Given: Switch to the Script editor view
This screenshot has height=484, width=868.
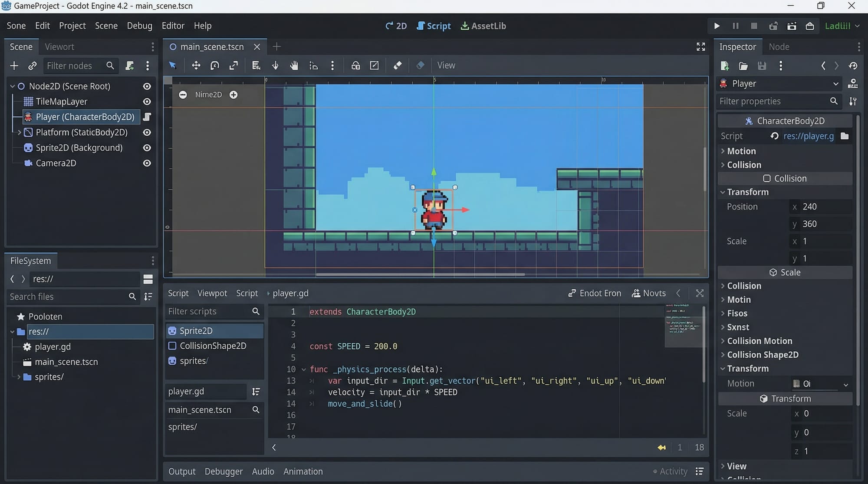Looking at the screenshot, I should click(433, 26).
